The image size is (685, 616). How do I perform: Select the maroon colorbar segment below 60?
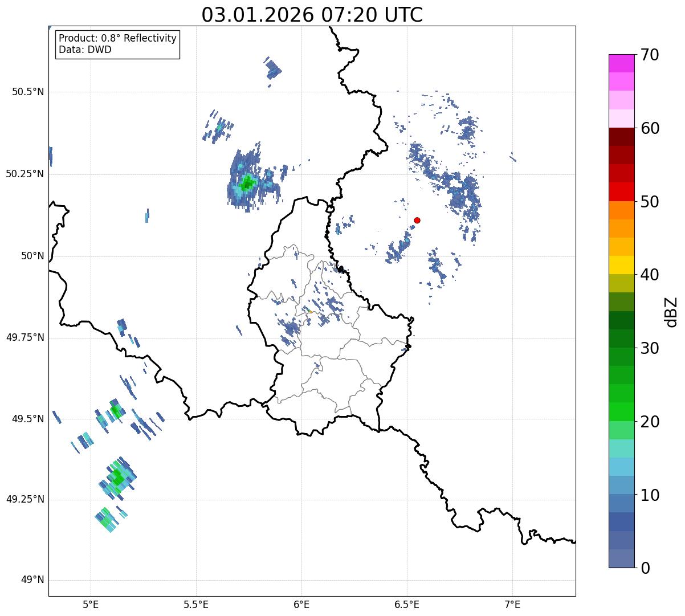point(621,137)
